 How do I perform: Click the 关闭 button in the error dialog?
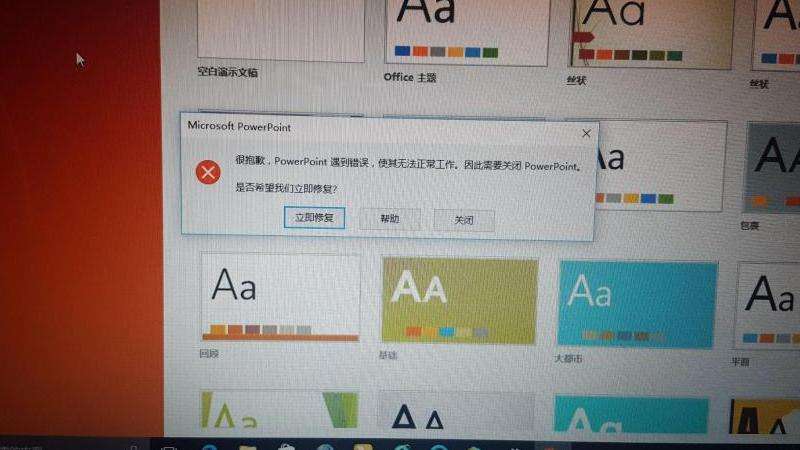(x=463, y=220)
